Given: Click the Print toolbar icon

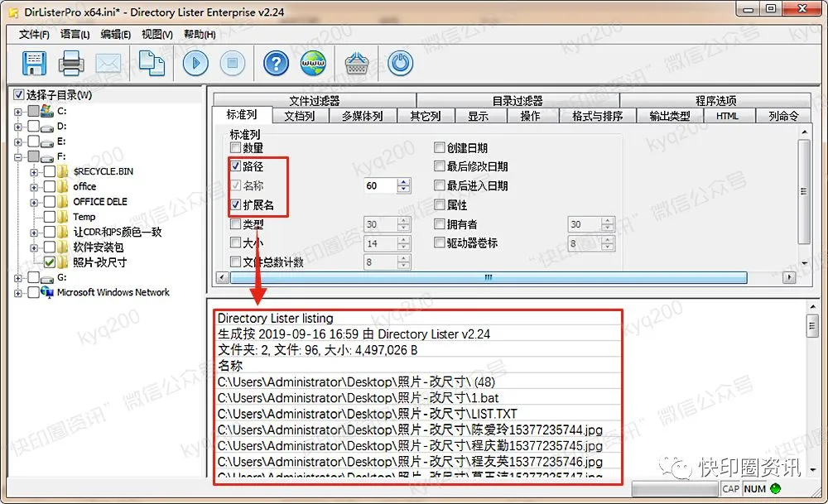Looking at the screenshot, I should point(70,64).
